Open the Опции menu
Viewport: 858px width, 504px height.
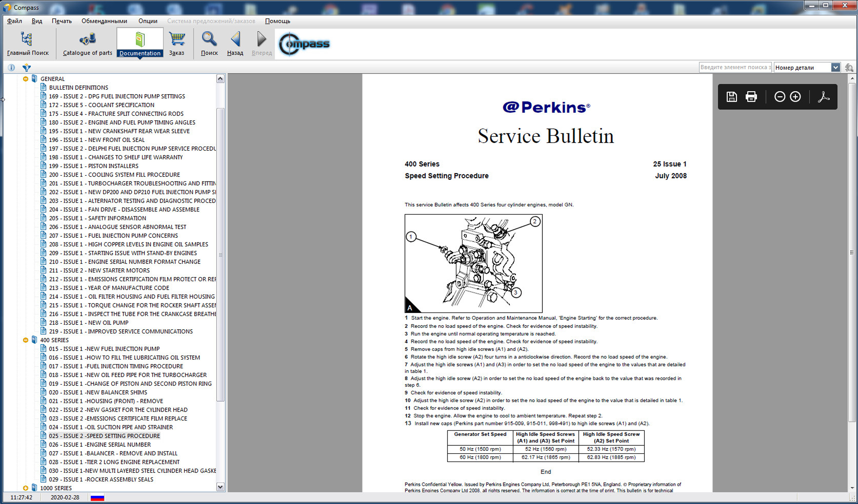(x=148, y=21)
